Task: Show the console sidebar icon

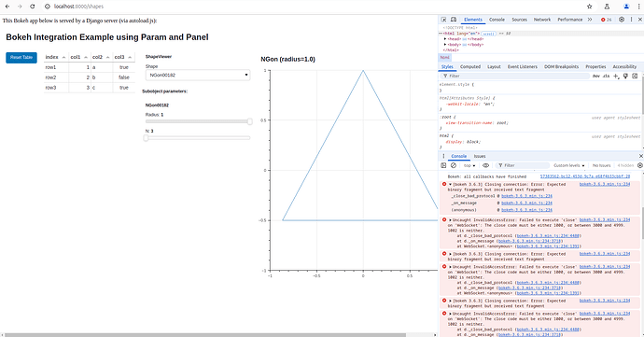Action: click(x=443, y=165)
